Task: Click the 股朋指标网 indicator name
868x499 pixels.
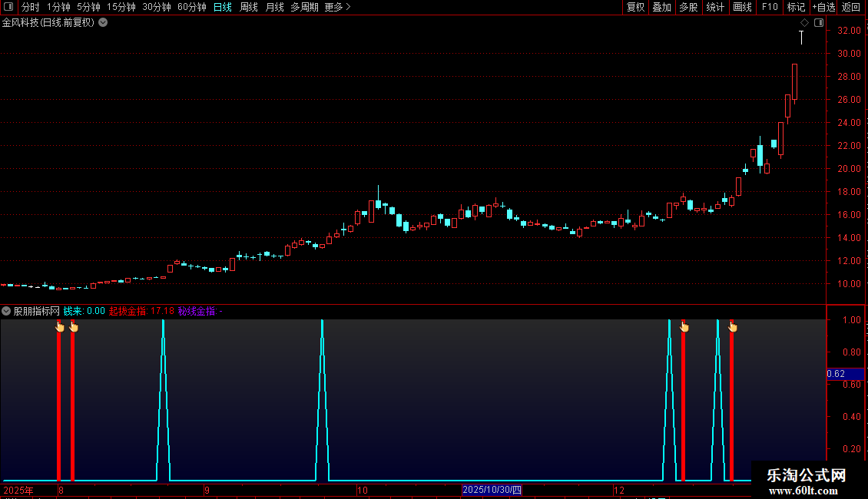Action: [37, 311]
